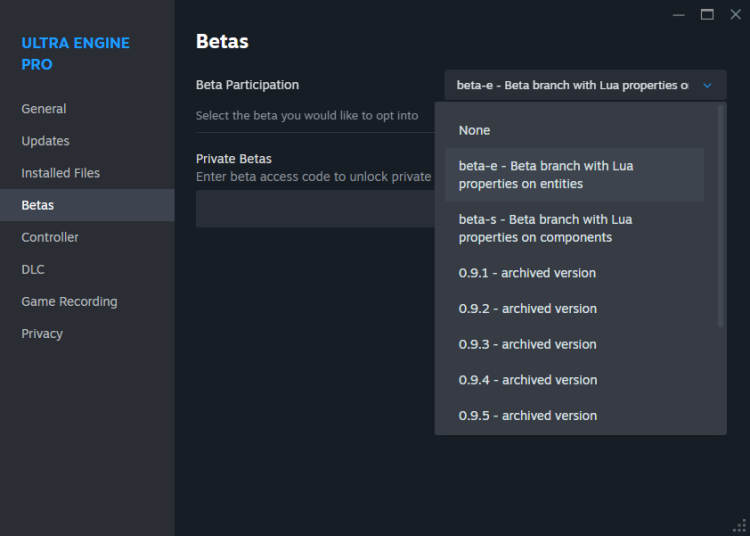Screen dimensions: 750x536
Task: Choose None in the beta list
Action: coord(475,130)
